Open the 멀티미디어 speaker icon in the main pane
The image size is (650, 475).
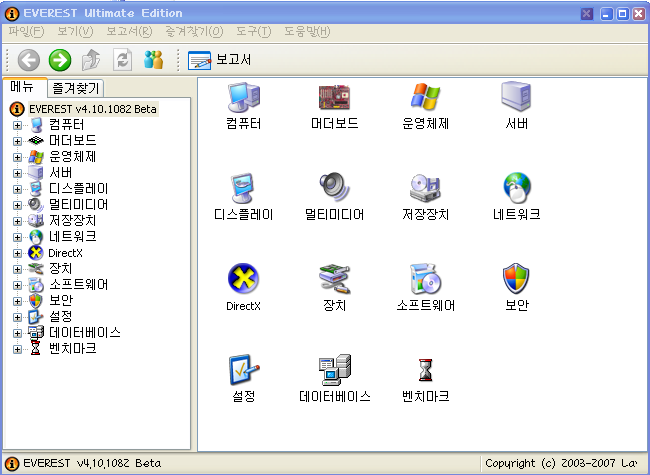tap(334, 187)
